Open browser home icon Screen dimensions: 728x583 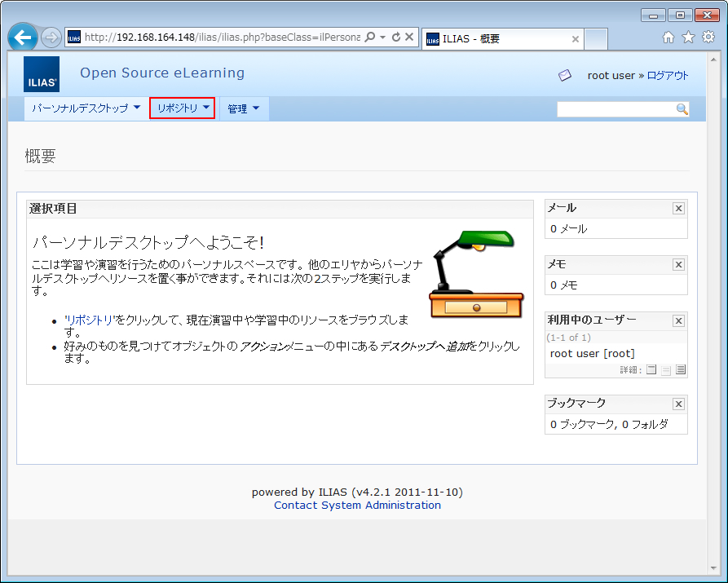(668, 38)
